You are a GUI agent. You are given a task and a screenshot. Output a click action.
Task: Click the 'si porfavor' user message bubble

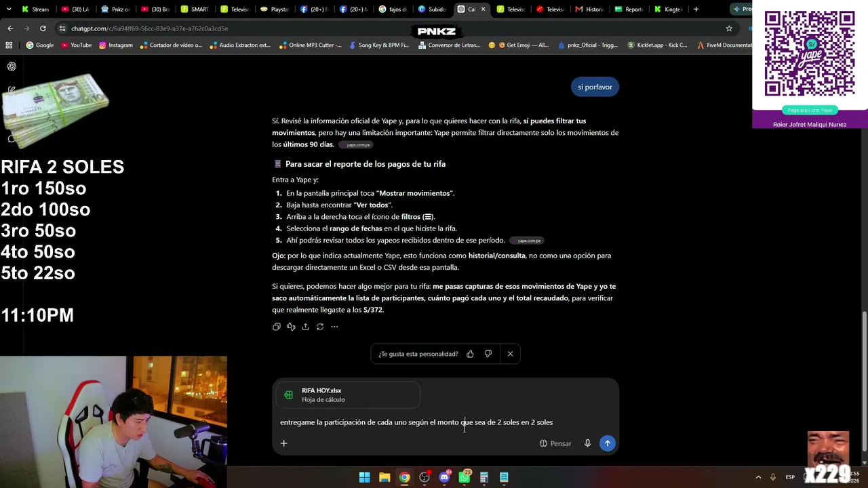(x=595, y=87)
